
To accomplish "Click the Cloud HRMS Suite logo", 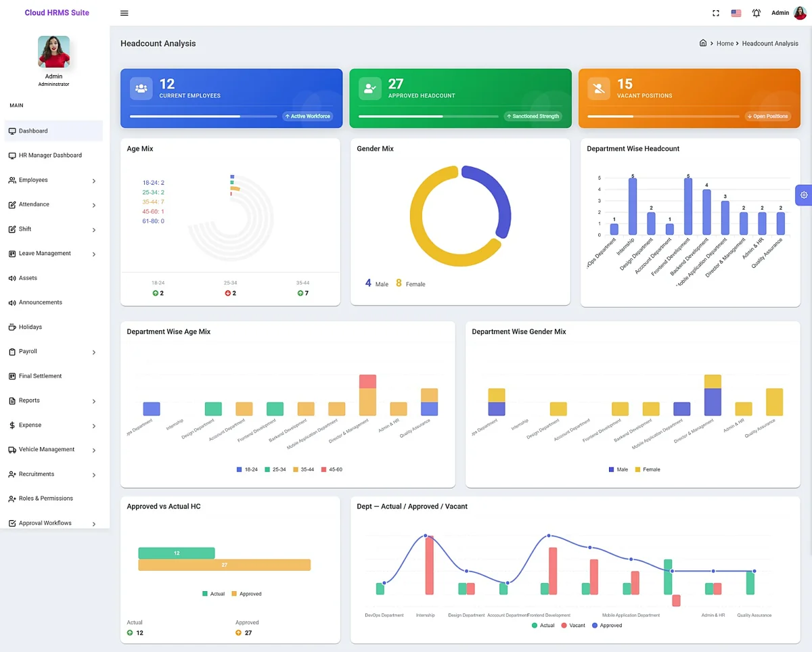I will [x=57, y=12].
